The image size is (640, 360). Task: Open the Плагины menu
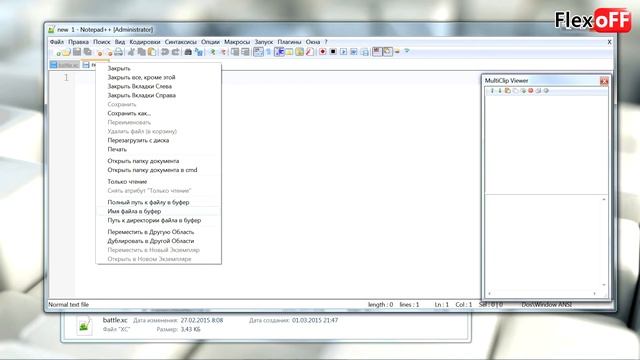click(x=289, y=42)
